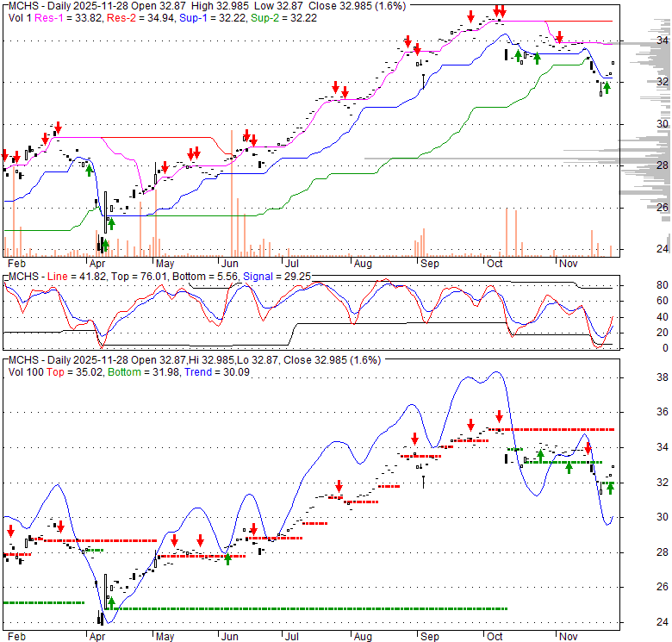Viewport: 672px width, 642px height.
Task: Click the red arrow at the October peak in the bottom chart
Action: (x=499, y=417)
